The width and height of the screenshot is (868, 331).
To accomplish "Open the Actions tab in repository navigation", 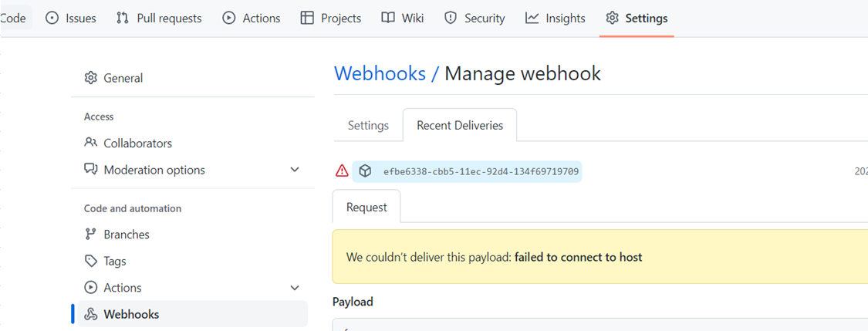I will (x=252, y=19).
